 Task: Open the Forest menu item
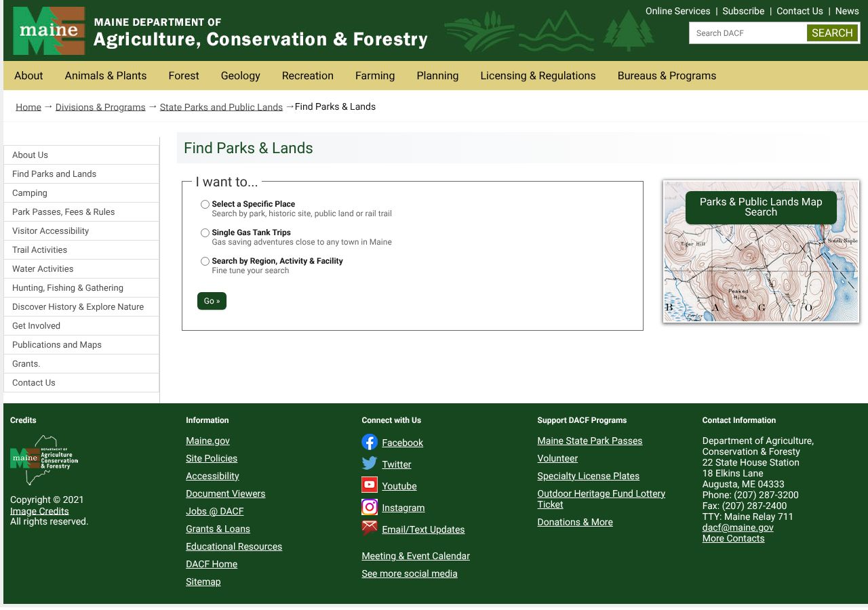(184, 76)
